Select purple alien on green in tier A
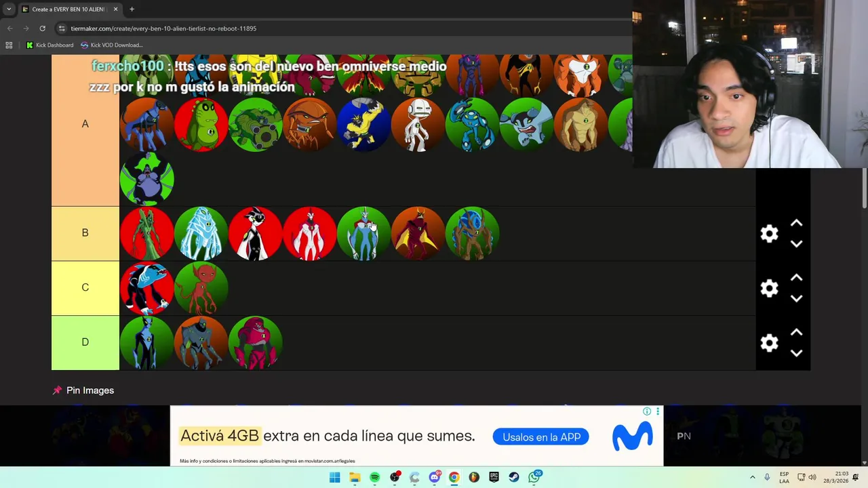 [x=147, y=179]
